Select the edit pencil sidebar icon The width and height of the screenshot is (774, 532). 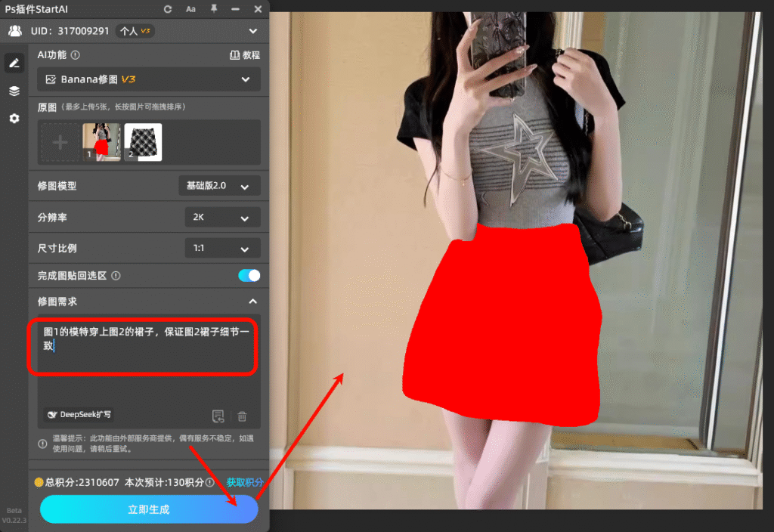pos(14,63)
